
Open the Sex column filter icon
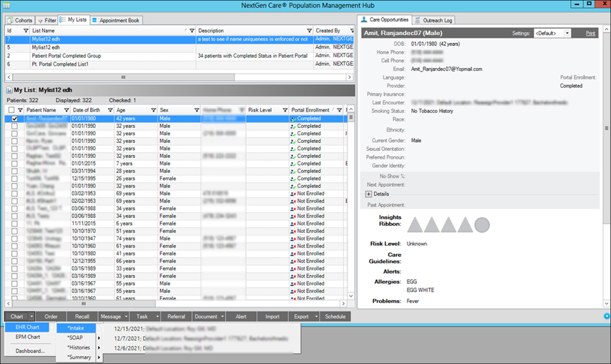coord(197,110)
